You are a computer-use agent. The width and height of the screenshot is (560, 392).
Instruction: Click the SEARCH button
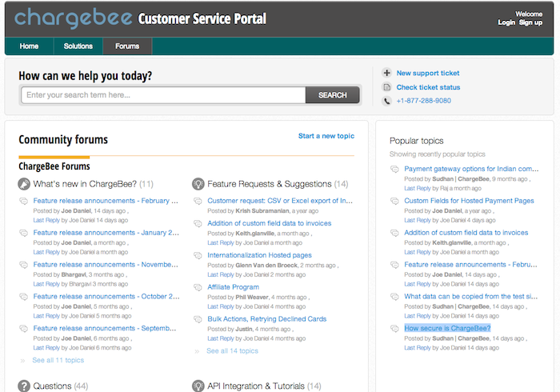[x=333, y=95]
